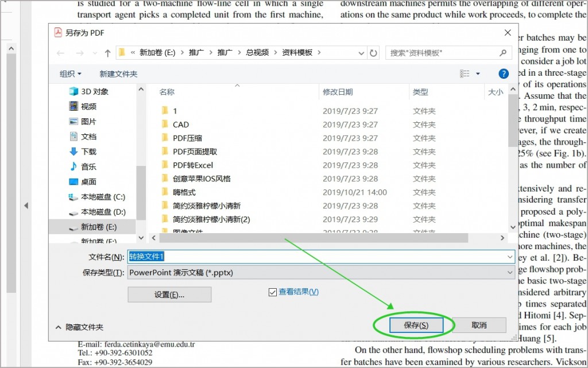Click the 保存(S) button
588x368 pixels.
[x=416, y=324]
